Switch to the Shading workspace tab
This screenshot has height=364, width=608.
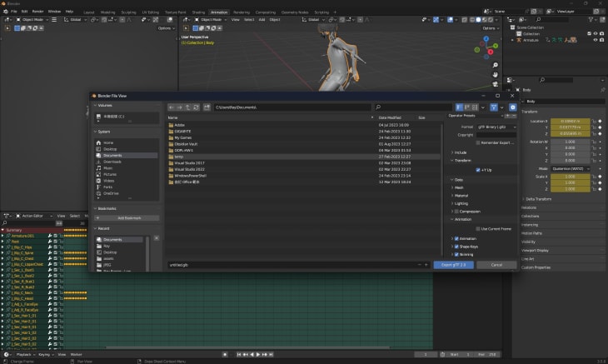click(x=198, y=12)
